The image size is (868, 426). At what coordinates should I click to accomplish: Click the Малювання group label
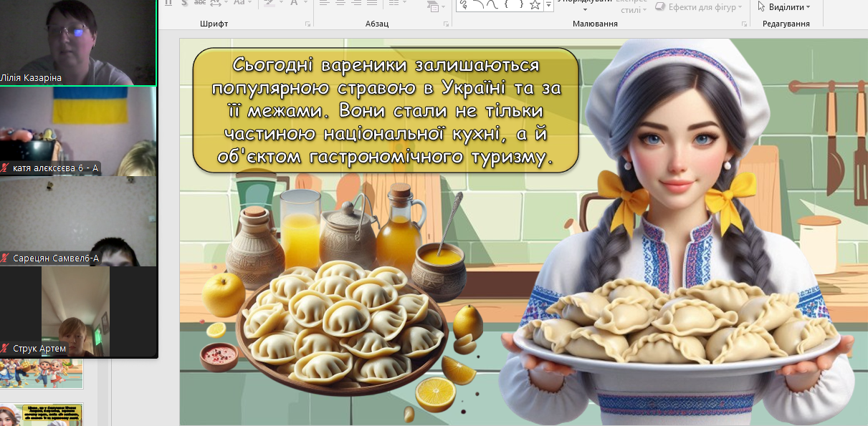(x=595, y=24)
